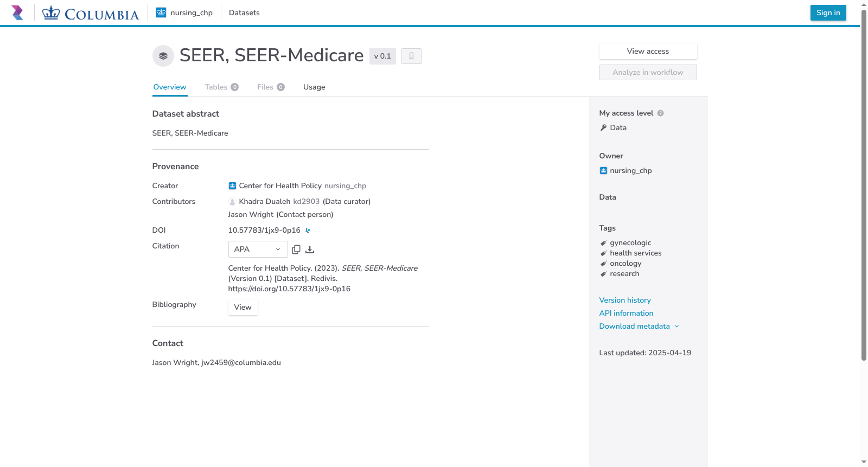Click the research tag

click(624, 273)
